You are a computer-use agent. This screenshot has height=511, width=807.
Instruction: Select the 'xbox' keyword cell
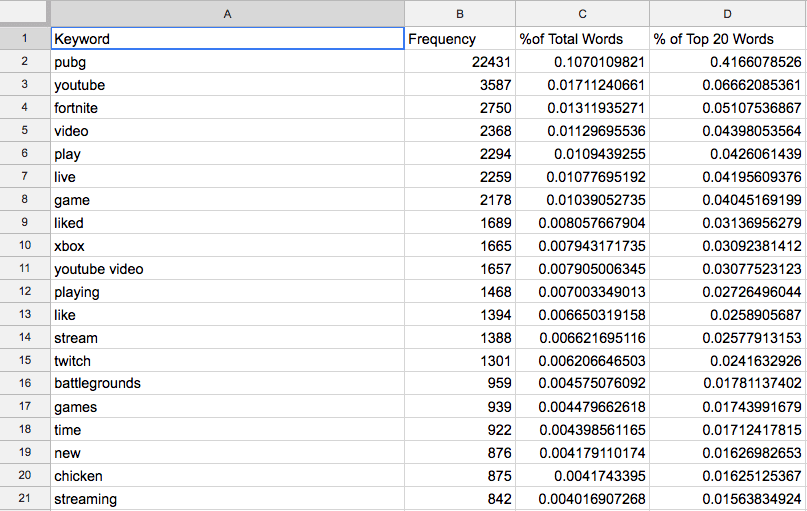tap(227, 245)
